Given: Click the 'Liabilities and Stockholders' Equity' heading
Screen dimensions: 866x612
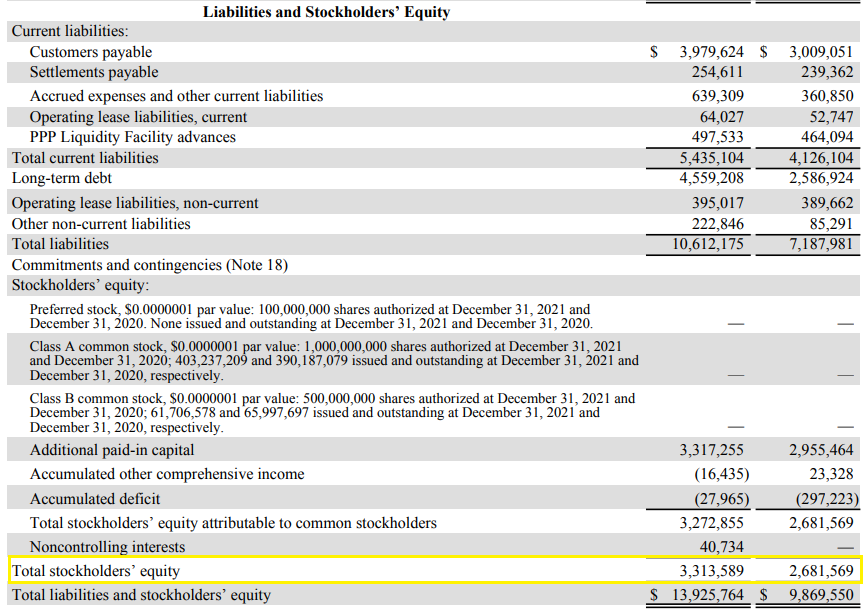Looking at the screenshot, I should pos(326,12).
